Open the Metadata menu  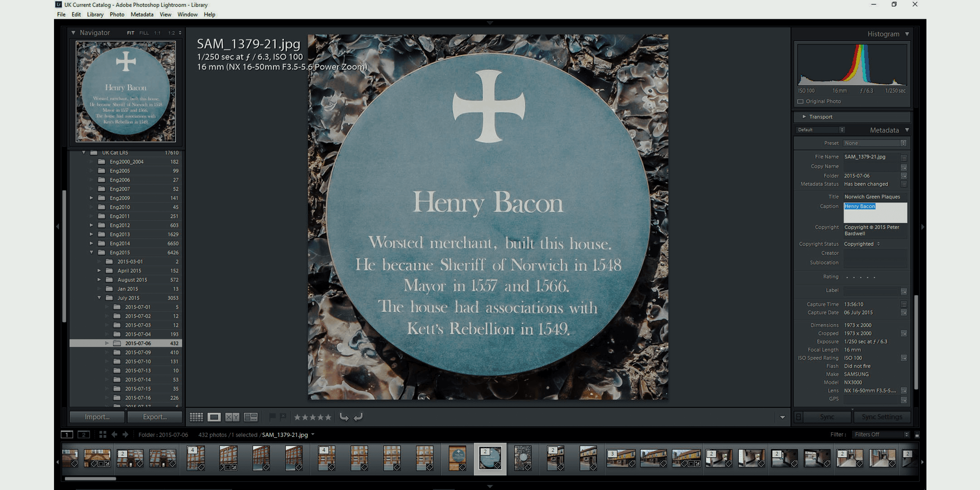[142, 14]
